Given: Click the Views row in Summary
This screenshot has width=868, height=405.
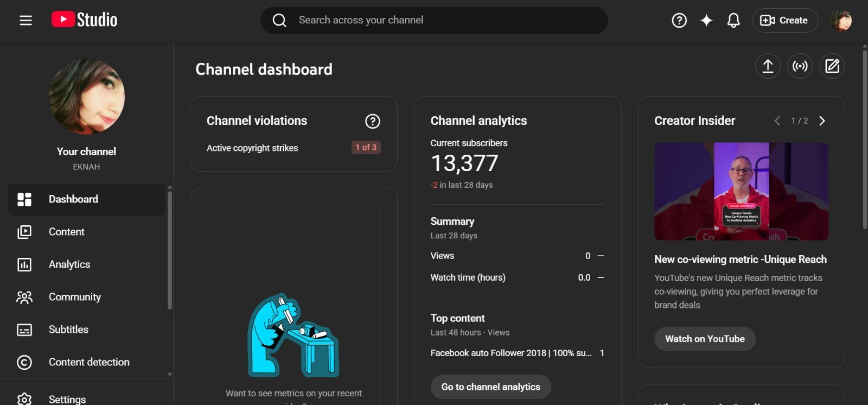Looking at the screenshot, I should pos(518,256).
